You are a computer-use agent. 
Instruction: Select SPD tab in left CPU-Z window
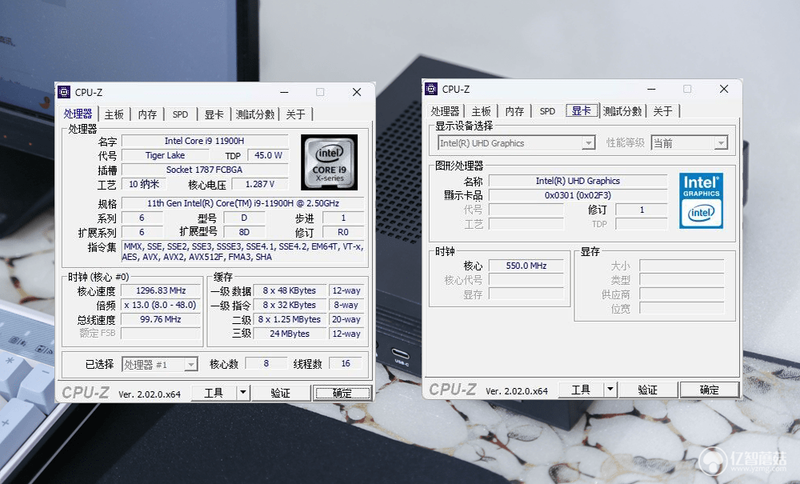pos(180,114)
